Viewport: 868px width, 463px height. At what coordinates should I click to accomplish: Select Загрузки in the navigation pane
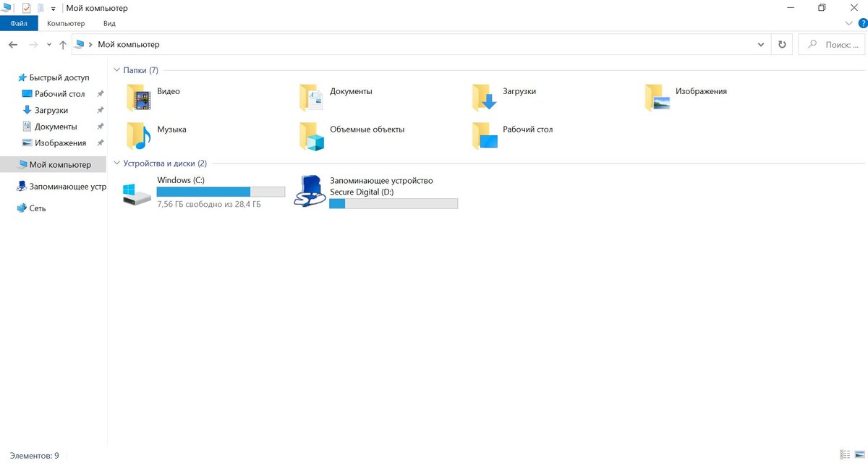pyautogui.click(x=51, y=110)
